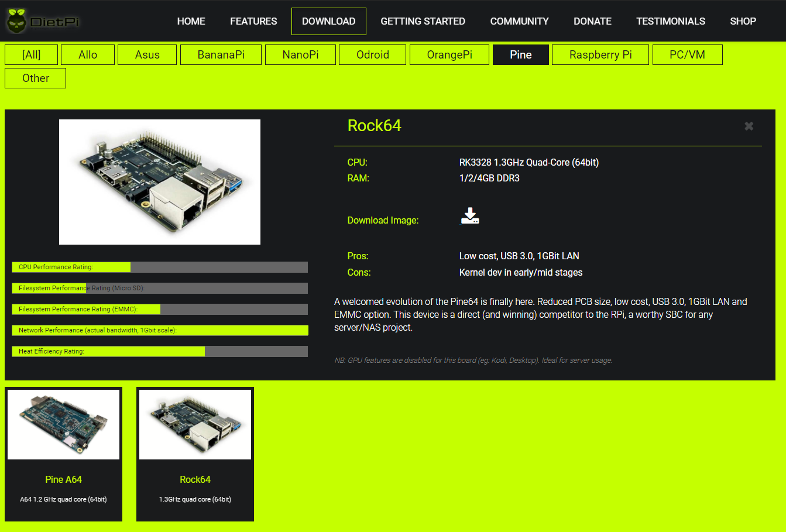Go to the HOME page

[191, 21]
